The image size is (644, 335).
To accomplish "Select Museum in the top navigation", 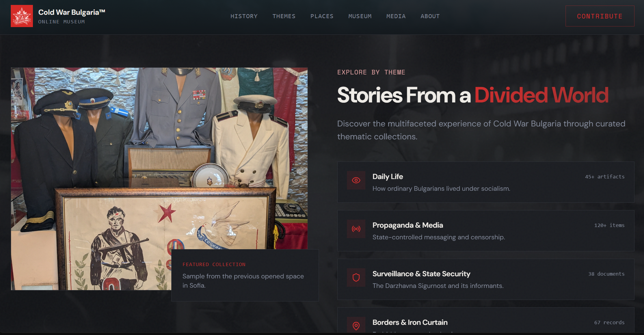I will [360, 16].
